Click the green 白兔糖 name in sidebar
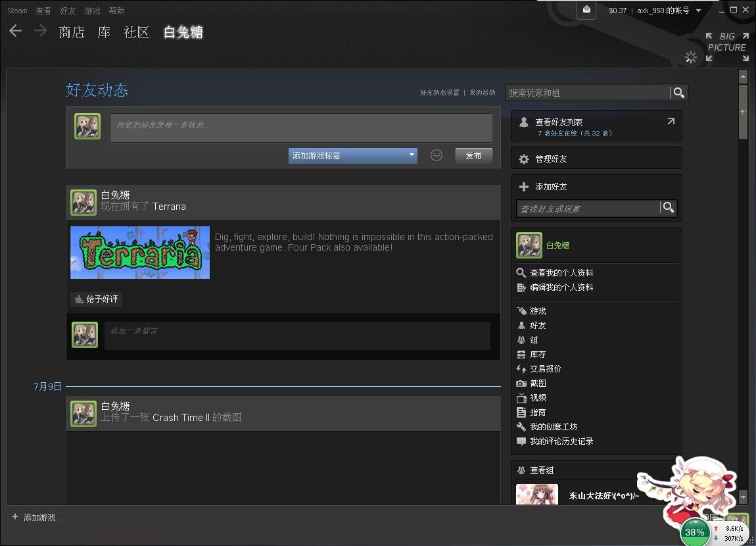The height and width of the screenshot is (546, 756). tap(557, 245)
